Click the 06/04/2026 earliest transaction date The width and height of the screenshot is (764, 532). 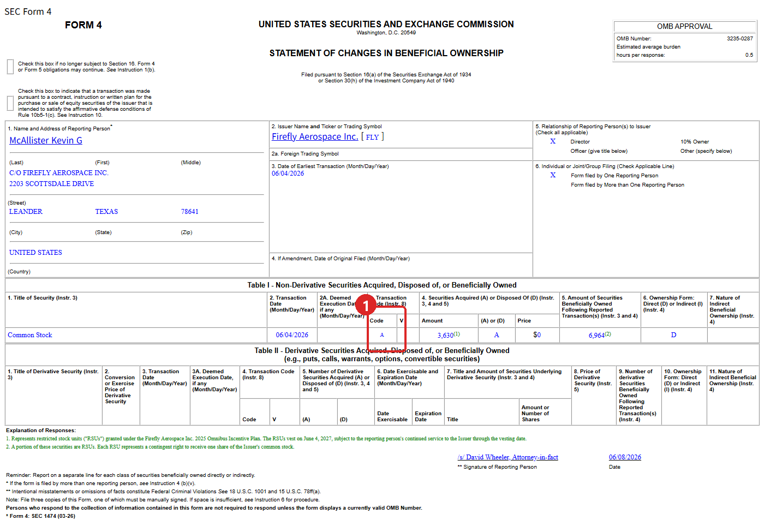coord(288,174)
